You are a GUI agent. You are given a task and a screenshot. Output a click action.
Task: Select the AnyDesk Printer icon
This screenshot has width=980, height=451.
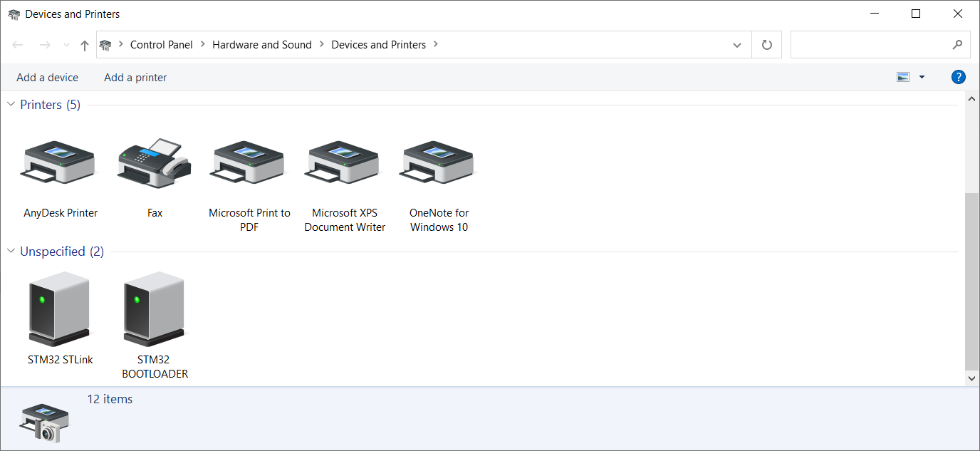pyautogui.click(x=59, y=162)
